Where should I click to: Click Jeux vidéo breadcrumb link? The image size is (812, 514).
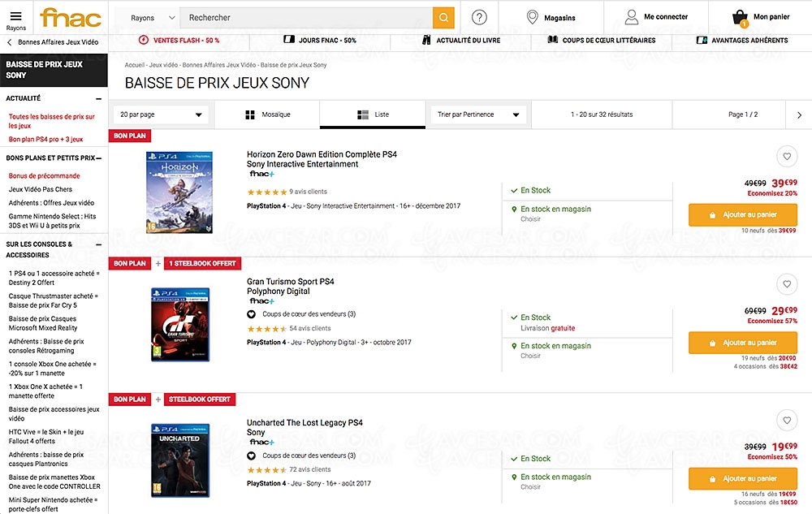point(163,65)
